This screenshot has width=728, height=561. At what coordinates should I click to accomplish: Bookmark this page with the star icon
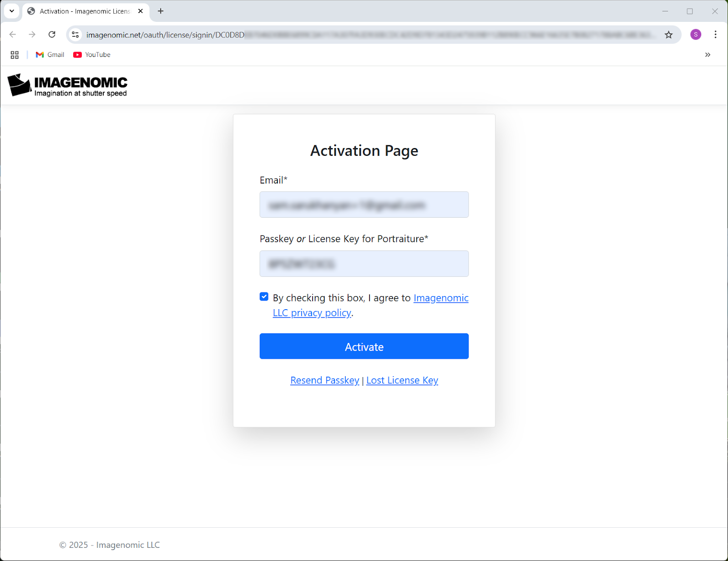tap(669, 34)
